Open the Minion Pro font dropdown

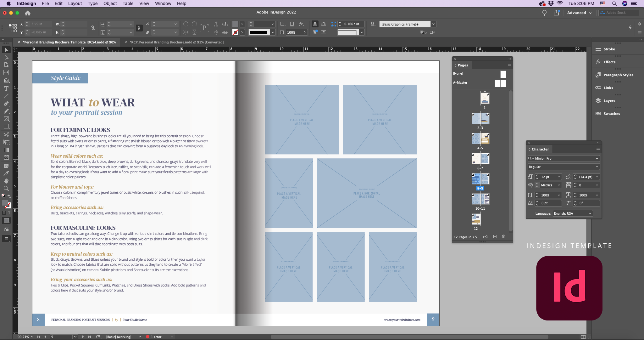point(597,158)
